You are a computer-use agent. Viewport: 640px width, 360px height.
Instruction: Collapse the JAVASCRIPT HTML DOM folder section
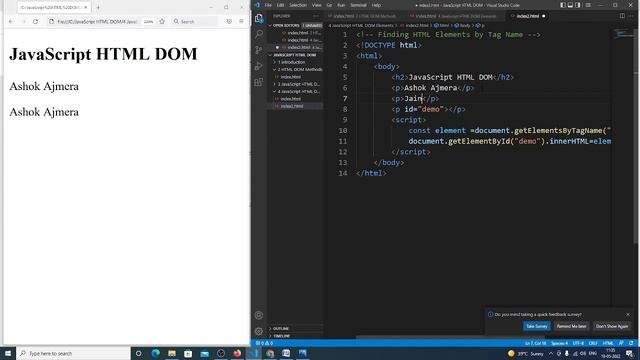[x=295, y=55]
